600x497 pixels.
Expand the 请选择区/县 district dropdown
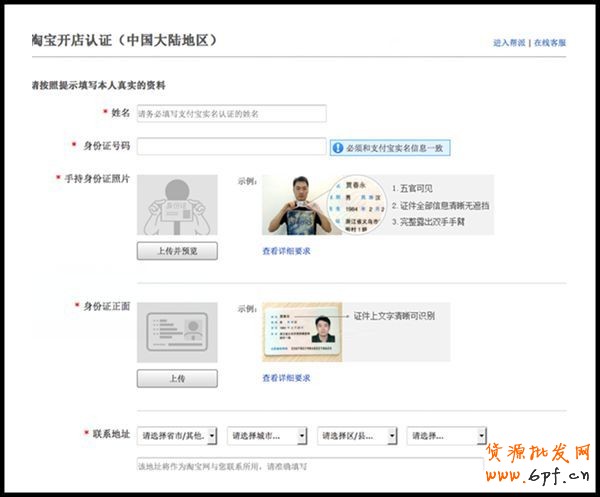356,436
